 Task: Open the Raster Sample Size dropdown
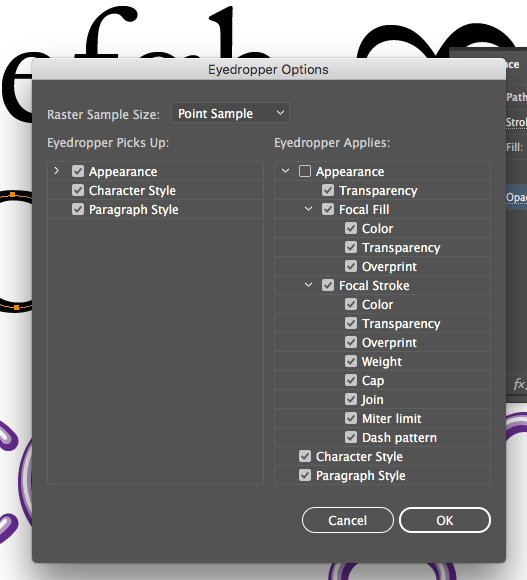tap(230, 113)
